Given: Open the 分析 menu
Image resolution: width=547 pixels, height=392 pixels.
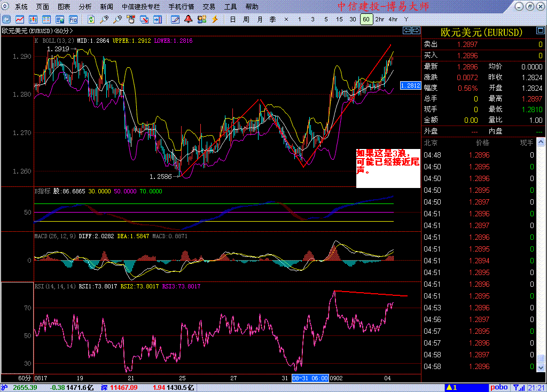Looking at the screenshot, I should [x=85, y=6].
